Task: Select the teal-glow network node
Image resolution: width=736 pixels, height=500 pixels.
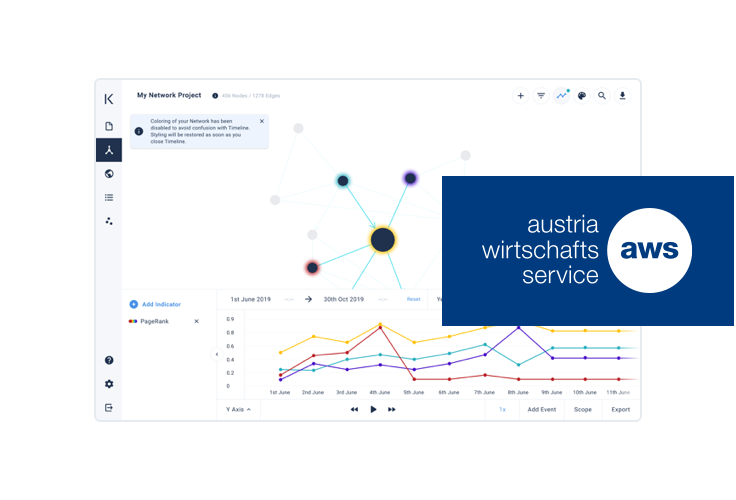Action: click(343, 181)
